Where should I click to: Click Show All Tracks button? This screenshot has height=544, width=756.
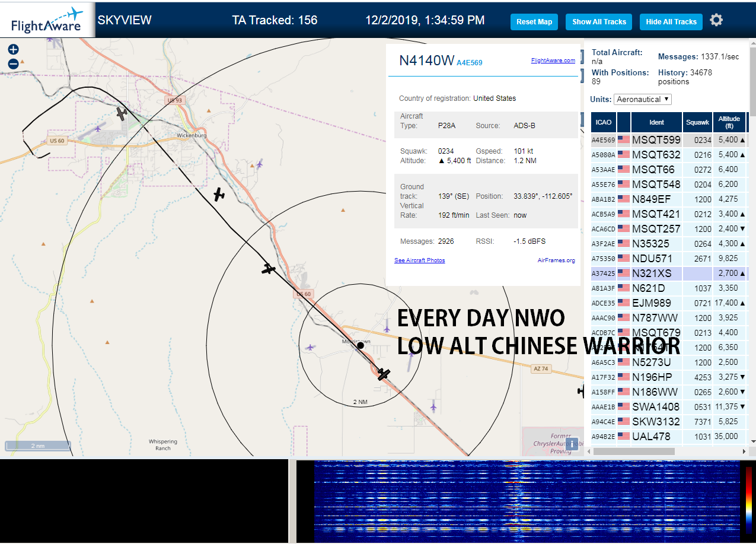tap(599, 22)
